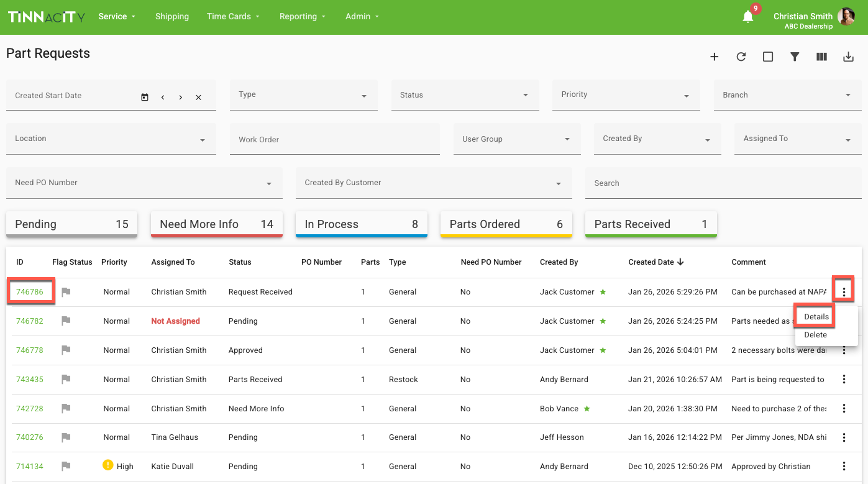868x484 pixels.
Task: Click the Search input field
Action: [723, 183]
